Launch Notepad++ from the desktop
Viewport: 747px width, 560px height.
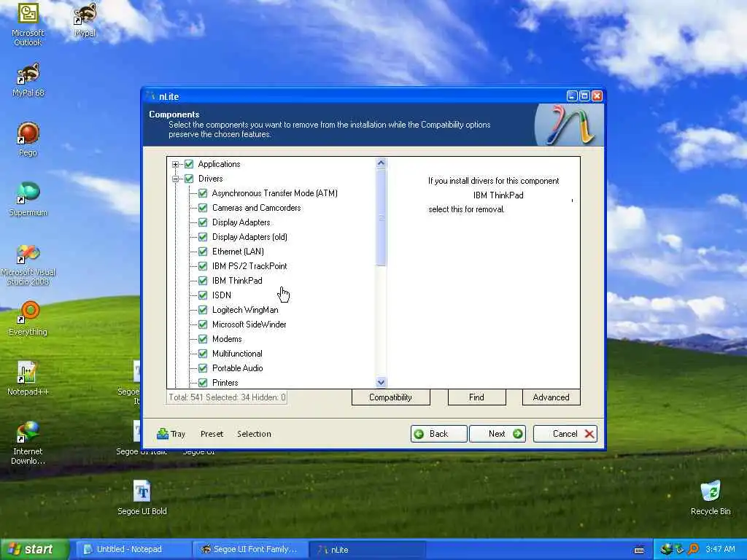(28, 378)
